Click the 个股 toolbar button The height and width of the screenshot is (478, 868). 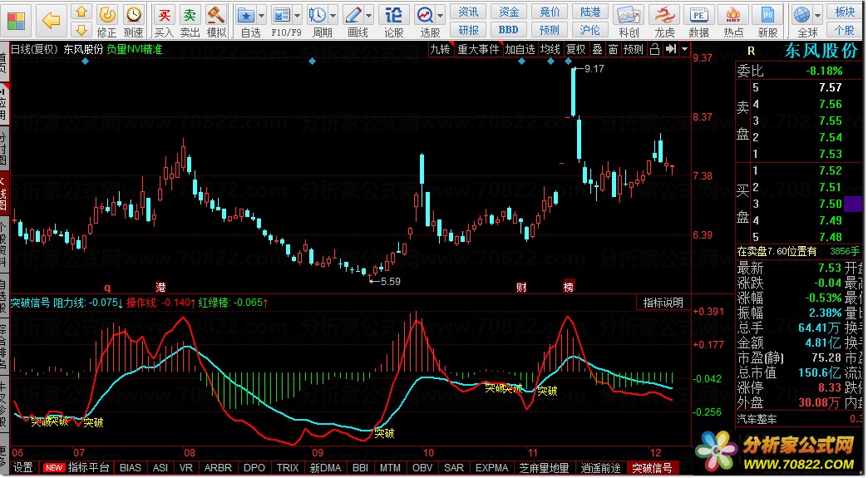tap(845, 30)
